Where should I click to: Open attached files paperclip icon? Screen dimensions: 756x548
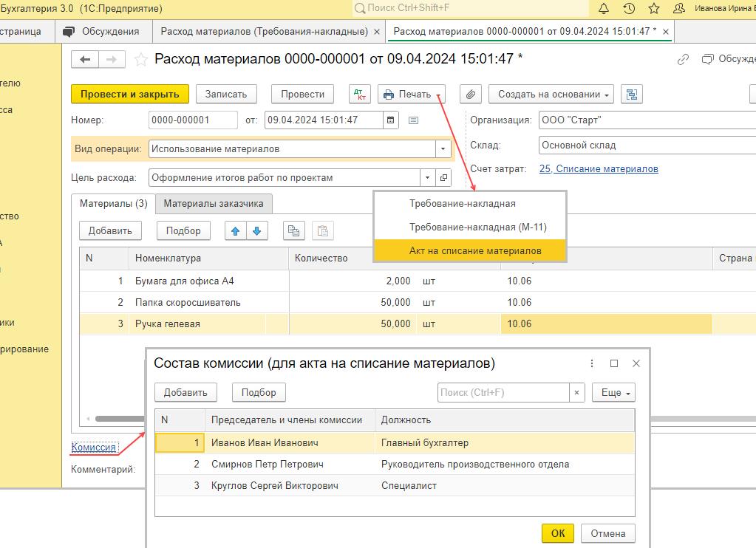(471, 94)
